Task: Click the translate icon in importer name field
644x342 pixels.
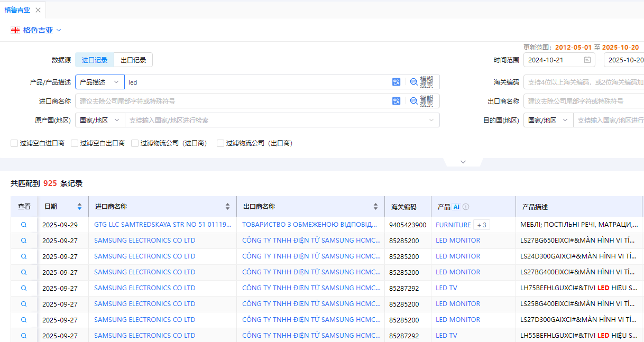Action: (x=396, y=101)
